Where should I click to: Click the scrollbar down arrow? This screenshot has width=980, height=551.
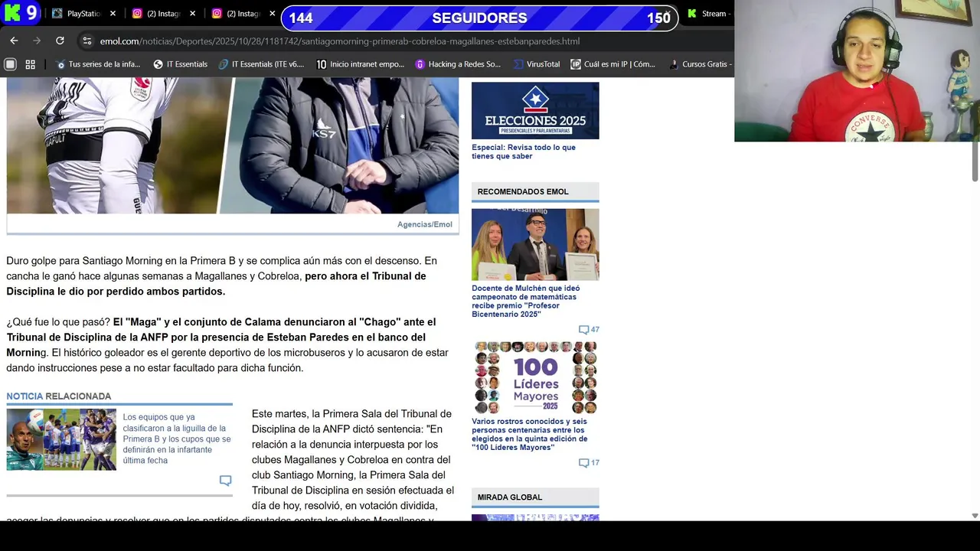click(975, 516)
